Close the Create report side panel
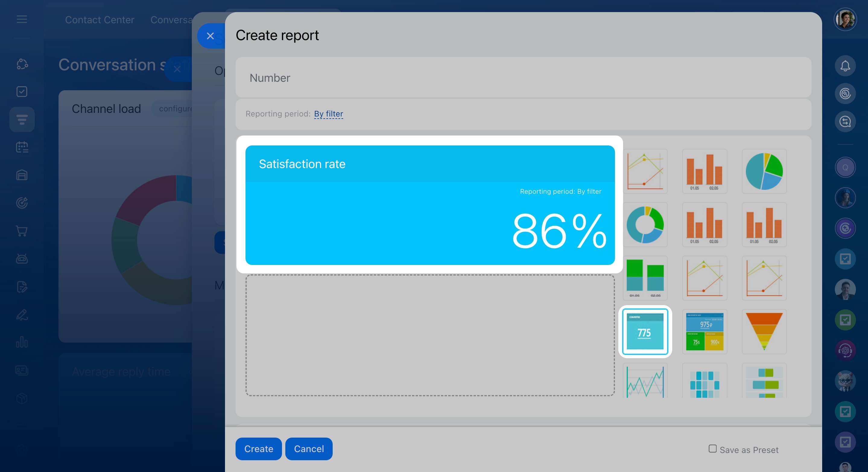This screenshot has width=868, height=472. tap(210, 36)
